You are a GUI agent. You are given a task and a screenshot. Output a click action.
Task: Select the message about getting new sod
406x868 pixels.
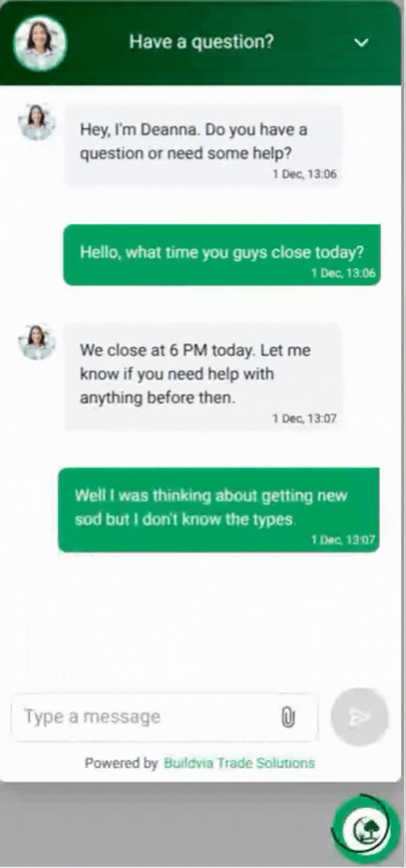(218, 510)
